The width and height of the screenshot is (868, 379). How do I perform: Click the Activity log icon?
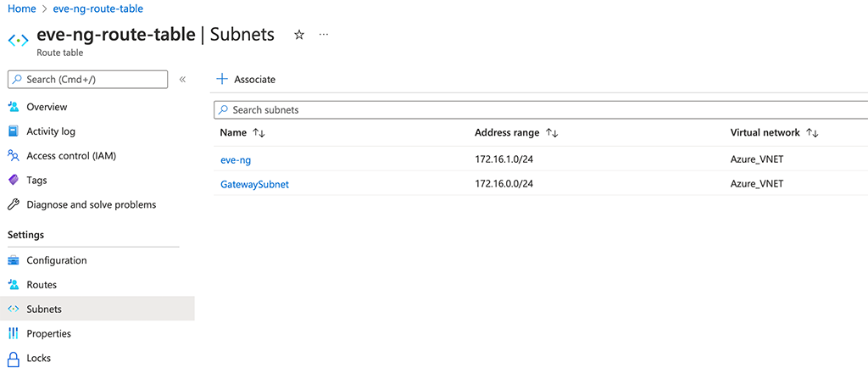click(14, 131)
